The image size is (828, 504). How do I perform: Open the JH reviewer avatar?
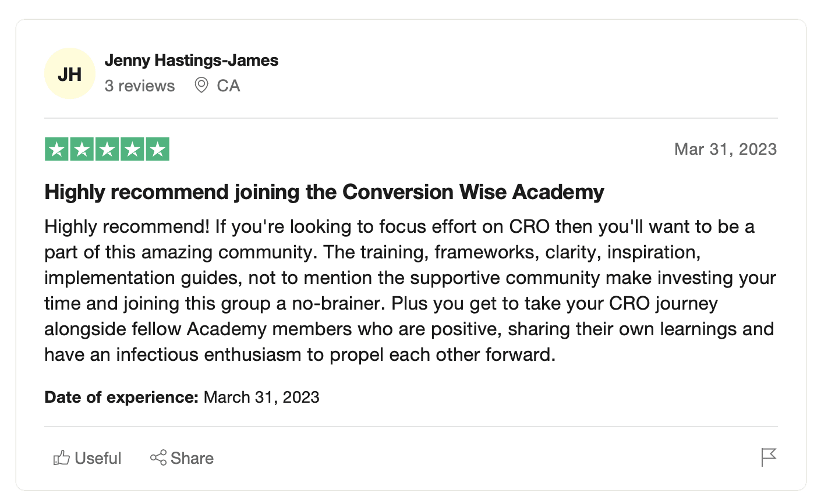(70, 74)
